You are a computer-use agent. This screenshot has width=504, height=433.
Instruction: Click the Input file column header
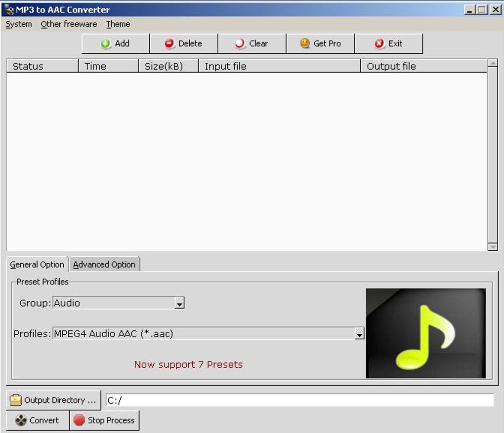tap(279, 66)
